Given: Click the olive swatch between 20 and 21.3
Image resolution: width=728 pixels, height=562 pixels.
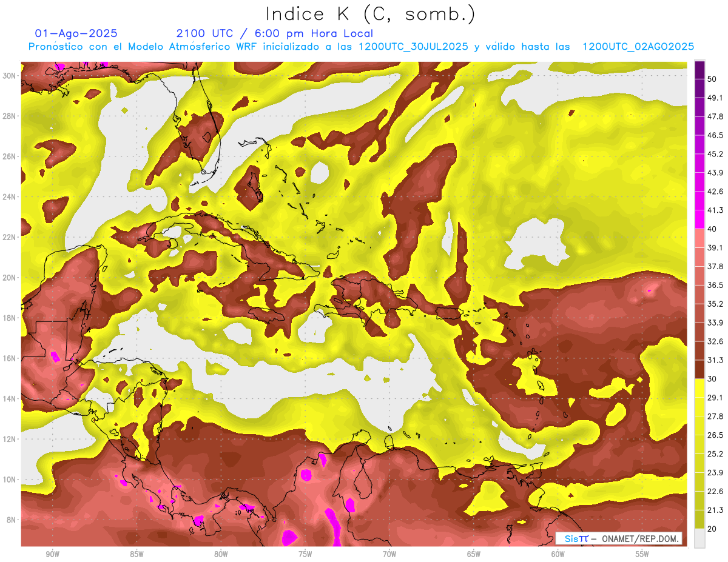Looking at the screenshot, I should pyautogui.click(x=700, y=520).
